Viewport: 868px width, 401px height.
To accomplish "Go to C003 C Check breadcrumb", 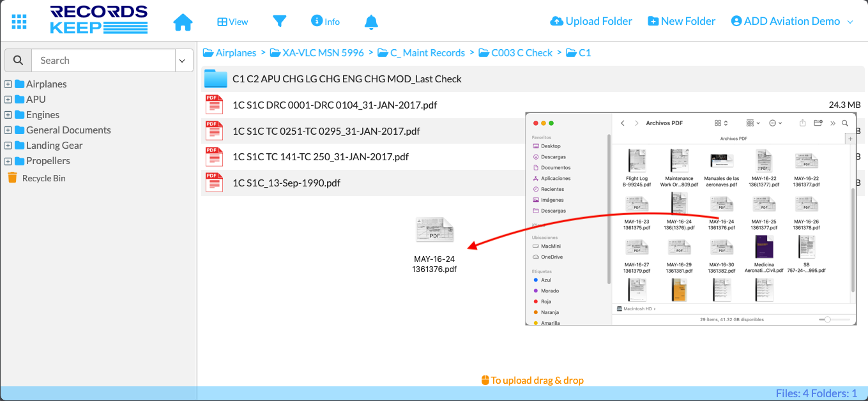I will click(x=521, y=53).
